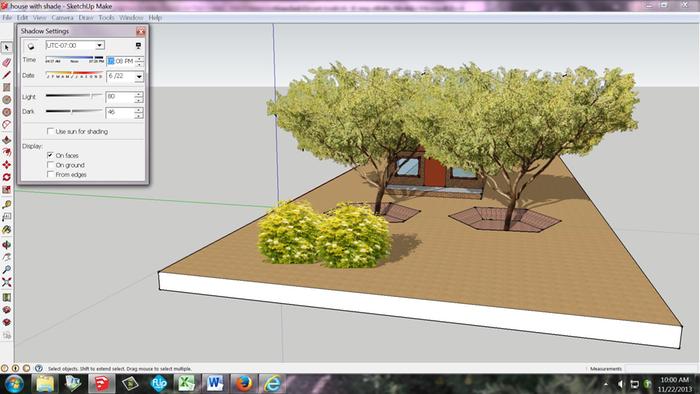Screen dimensions: 700x394
Task: Click the Light value field showing 80
Action: coord(120,97)
